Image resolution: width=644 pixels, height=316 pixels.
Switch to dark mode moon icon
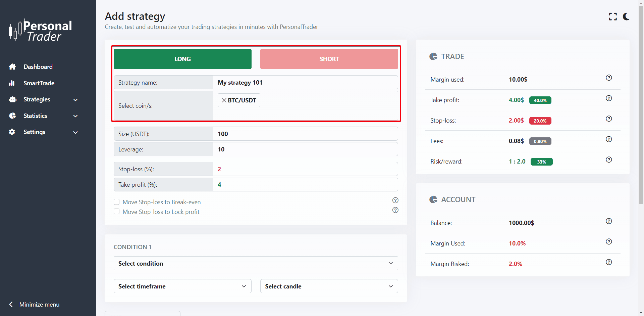pyautogui.click(x=626, y=16)
